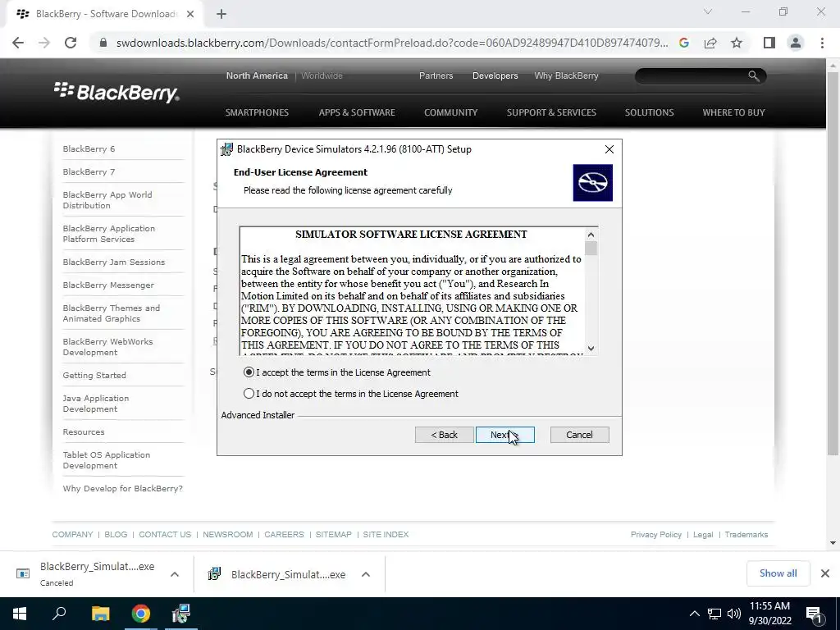Close the BlackBerry Software Download tab
This screenshot has width=840, height=630.
(190, 14)
